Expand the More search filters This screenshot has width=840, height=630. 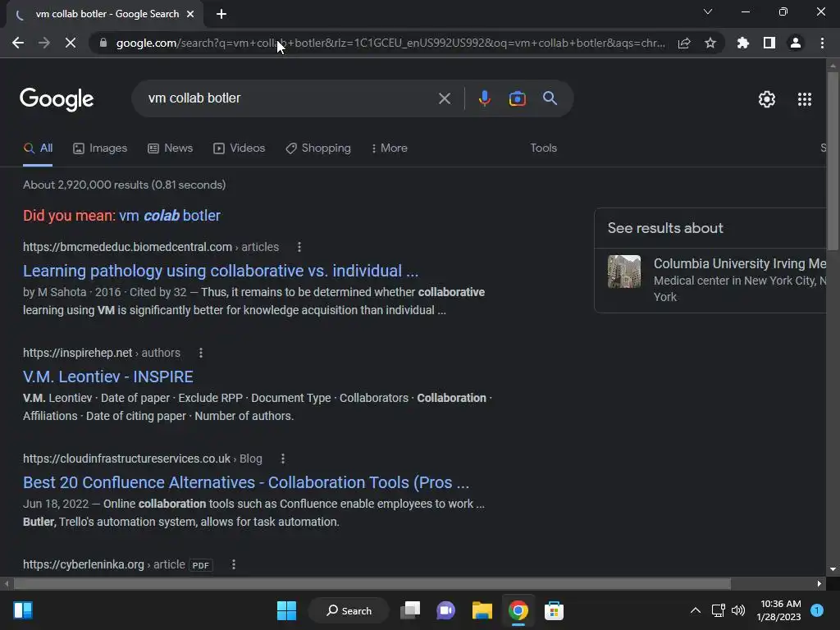coord(390,148)
